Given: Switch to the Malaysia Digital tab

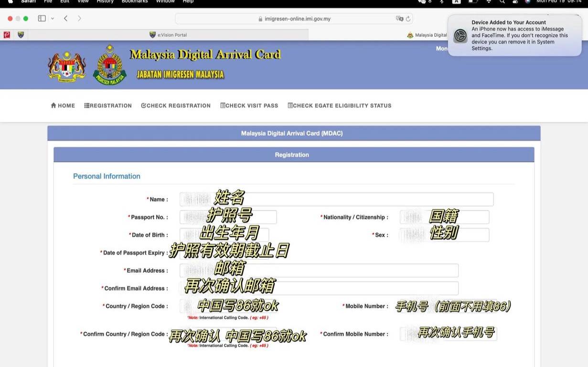Looking at the screenshot, I should click(427, 35).
